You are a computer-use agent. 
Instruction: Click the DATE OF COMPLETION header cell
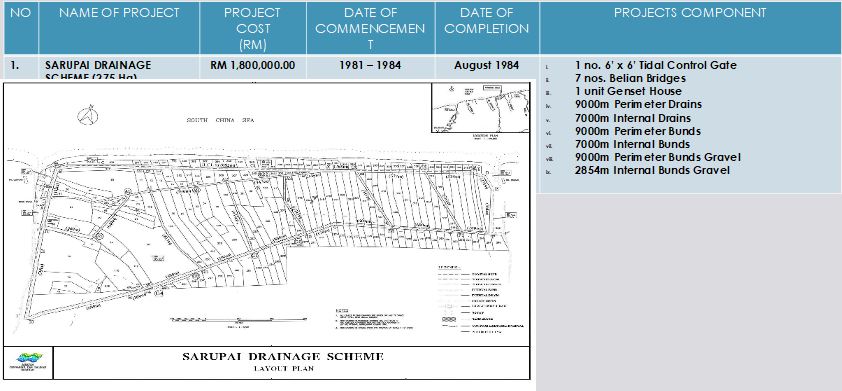(487, 28)
